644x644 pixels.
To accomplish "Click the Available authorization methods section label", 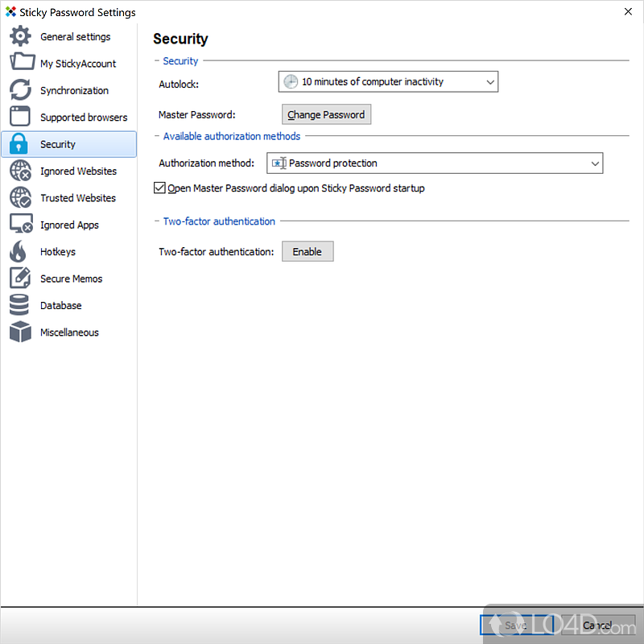I will pos(232,136).
